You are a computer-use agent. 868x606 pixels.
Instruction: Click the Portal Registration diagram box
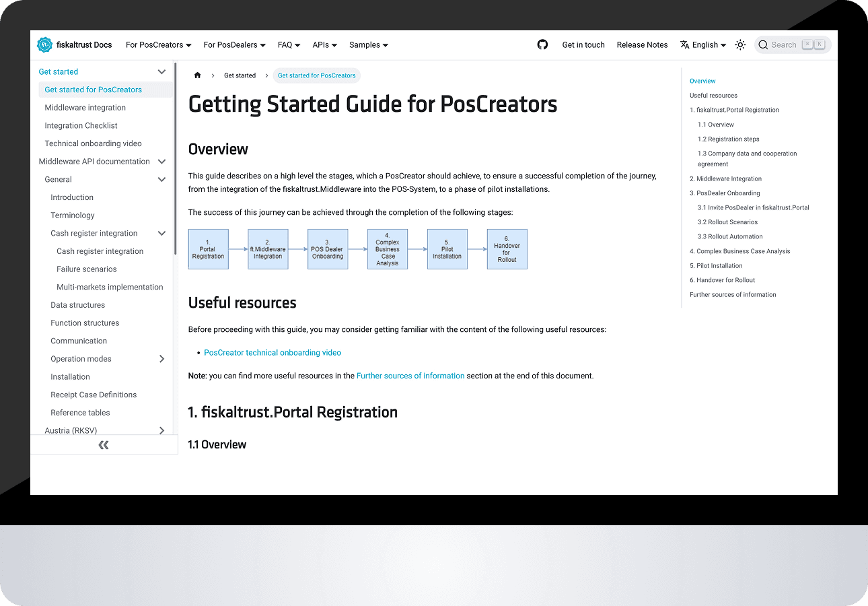208,249
